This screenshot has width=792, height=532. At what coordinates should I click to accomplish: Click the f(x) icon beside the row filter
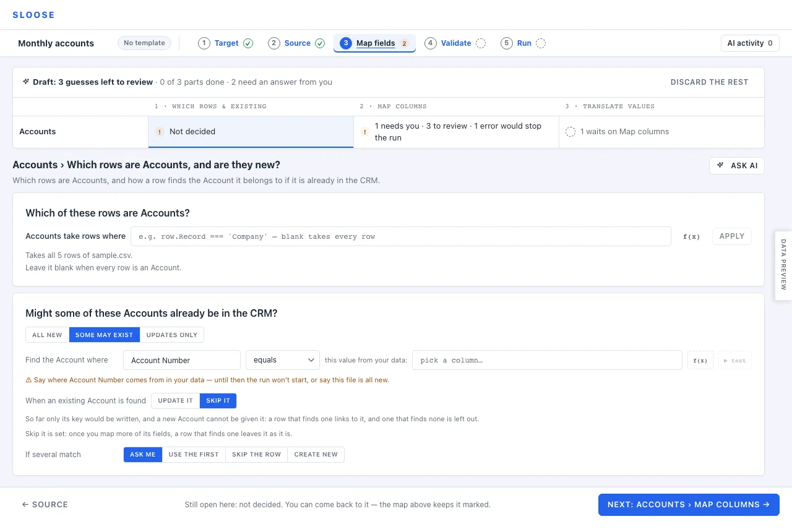pyautogui.click(x=691, y=236)
